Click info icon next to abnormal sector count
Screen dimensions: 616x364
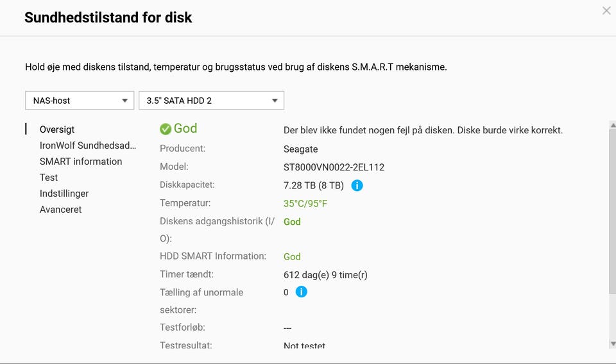click(x=301, y=292)
